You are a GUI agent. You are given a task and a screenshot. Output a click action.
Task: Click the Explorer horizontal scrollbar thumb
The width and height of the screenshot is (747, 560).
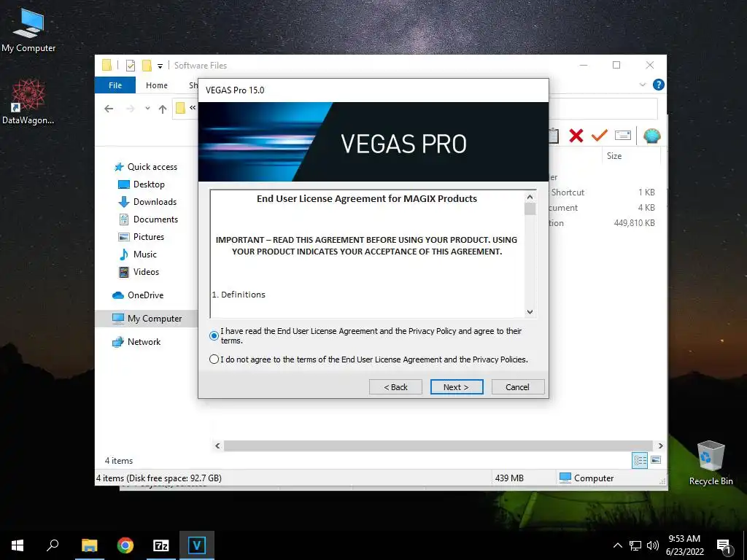click(438, 446)
